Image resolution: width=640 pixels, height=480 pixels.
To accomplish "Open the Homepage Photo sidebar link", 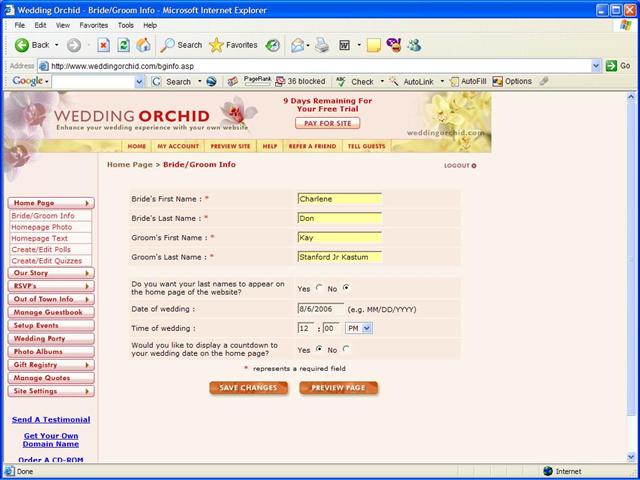I will 42,227.
